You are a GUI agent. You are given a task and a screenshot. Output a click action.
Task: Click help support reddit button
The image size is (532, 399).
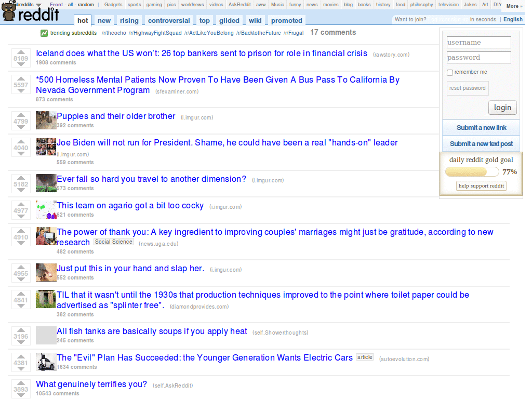tap(481, 186)
